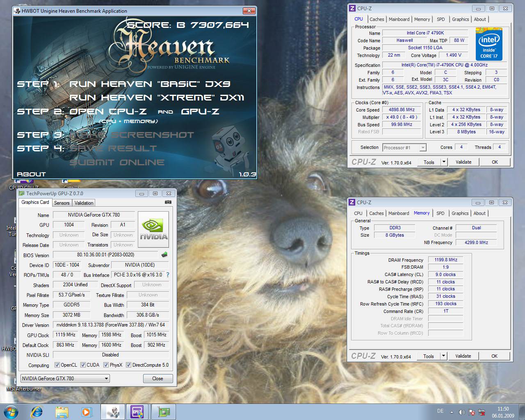This screenshot has height=420, width=525.
Task: Toggle the CUDA checkbox
Action: coord(83,365)
